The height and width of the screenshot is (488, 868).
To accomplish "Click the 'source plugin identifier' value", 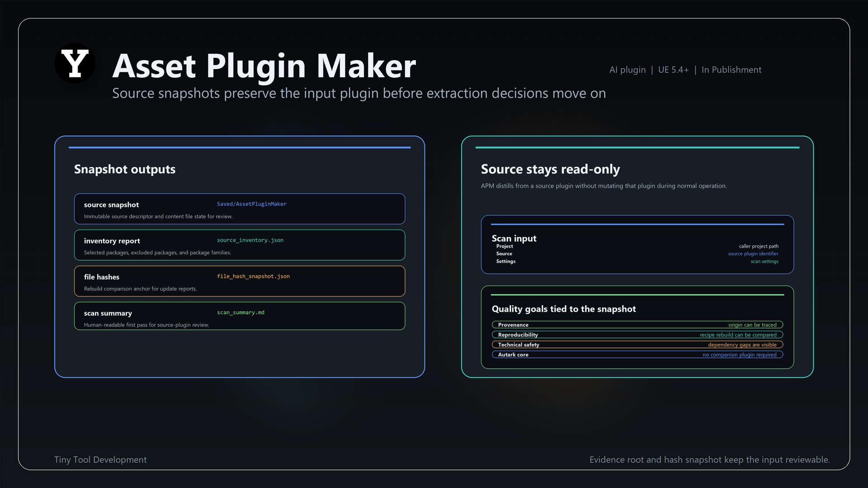I will (x=753, y=253).
